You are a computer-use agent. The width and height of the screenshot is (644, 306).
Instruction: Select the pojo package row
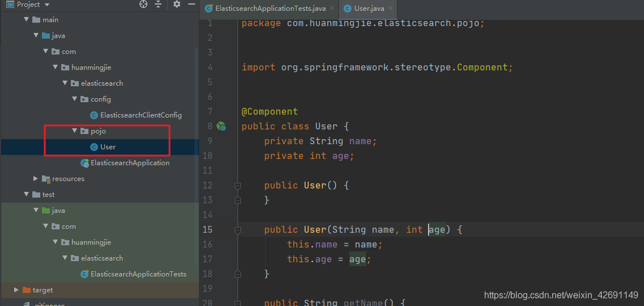[x=99, y=131]
